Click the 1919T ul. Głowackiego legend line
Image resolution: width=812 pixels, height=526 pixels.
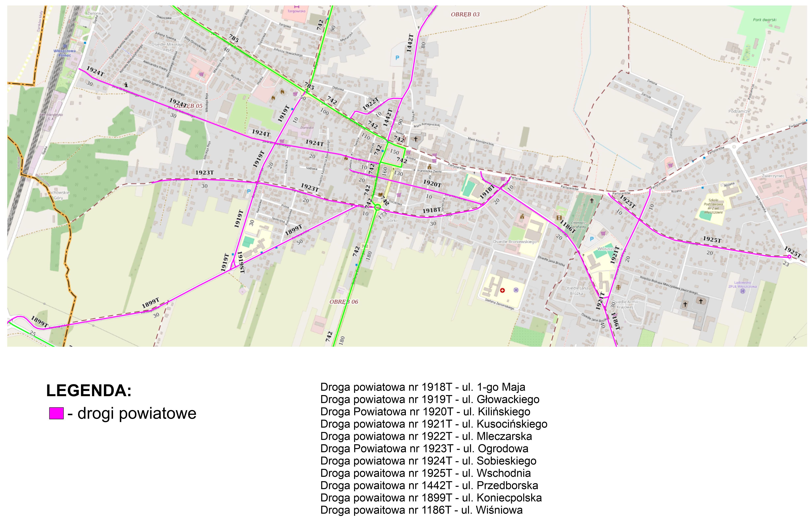(430, 399)
